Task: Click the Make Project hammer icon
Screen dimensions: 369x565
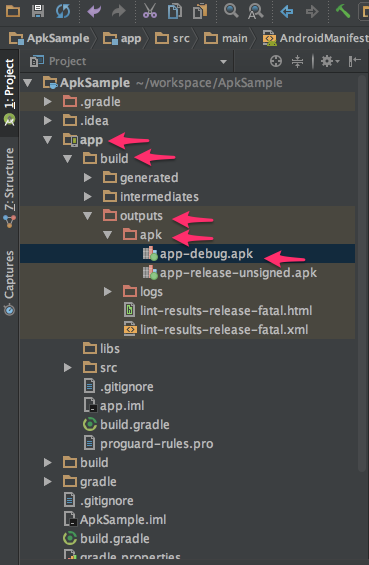Action: click(343, 11)
